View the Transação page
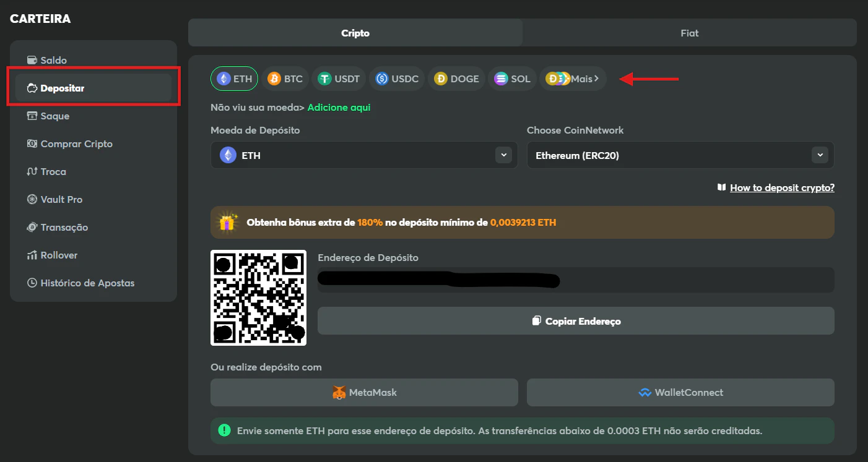 (93, 227)
